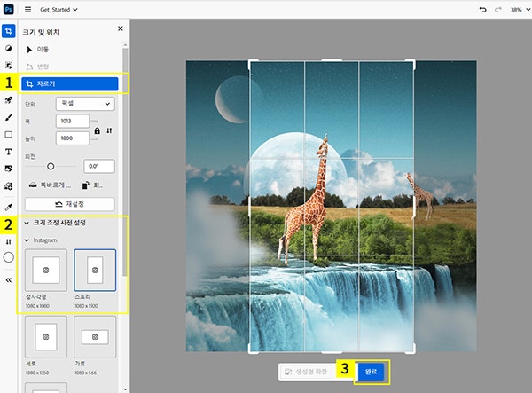Collapse the side panel with double chevron

(9, 279)
